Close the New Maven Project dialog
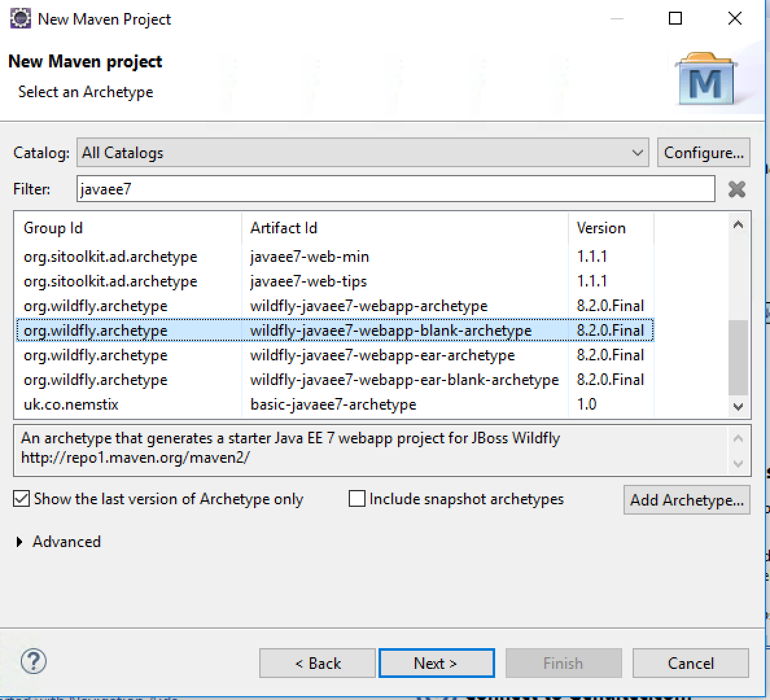 (734, 19)
